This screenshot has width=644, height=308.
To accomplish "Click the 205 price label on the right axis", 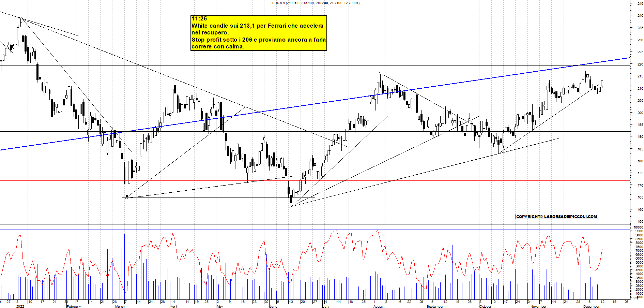I will coord(640,101).
